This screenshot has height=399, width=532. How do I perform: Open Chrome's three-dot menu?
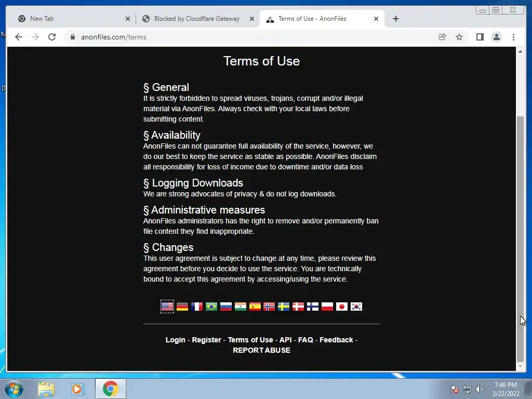coord(513,37)
